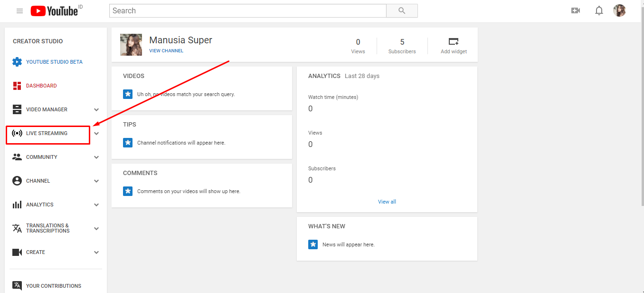Expand the Channel chevron

(x=96, y=181)
